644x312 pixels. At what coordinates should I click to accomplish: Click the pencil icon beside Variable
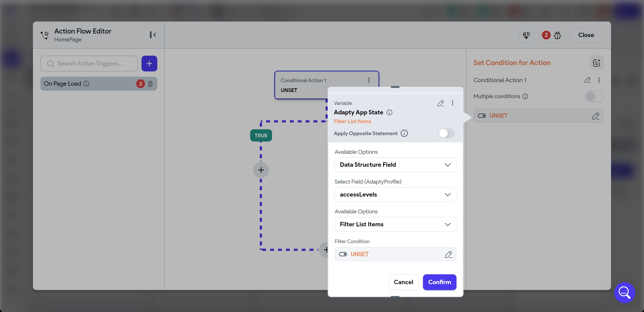tap(441, 103)
